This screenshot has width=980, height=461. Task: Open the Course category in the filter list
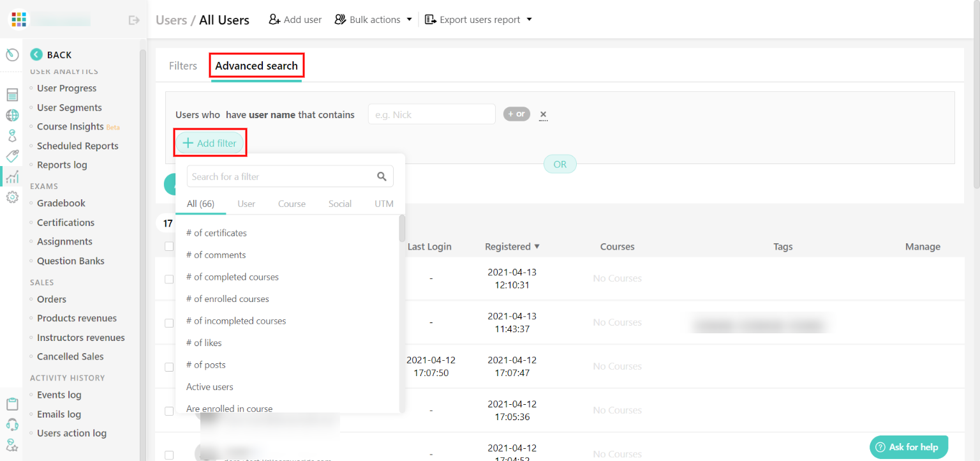292,203
